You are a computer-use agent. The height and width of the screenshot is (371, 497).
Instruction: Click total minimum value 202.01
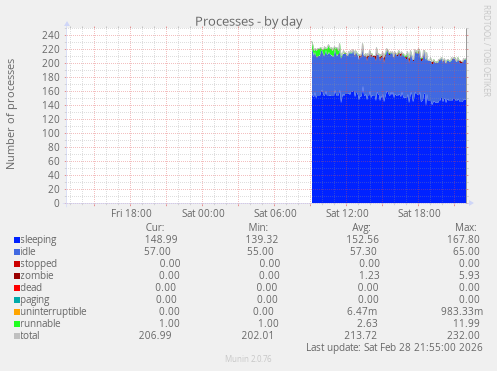point(258,335)
